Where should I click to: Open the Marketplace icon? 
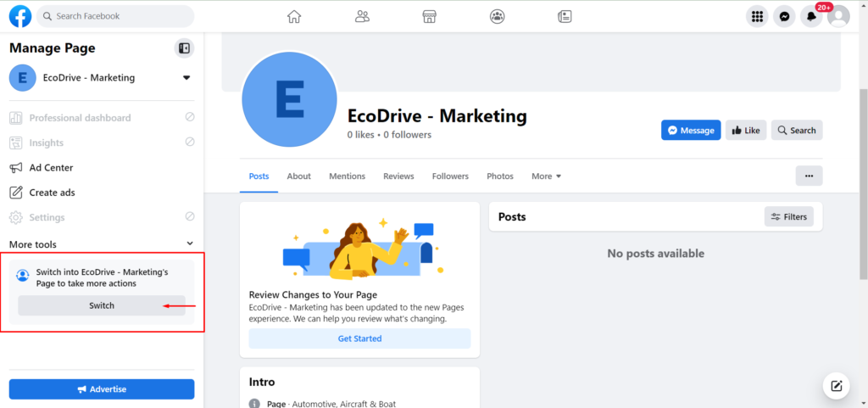click(430, 17)
